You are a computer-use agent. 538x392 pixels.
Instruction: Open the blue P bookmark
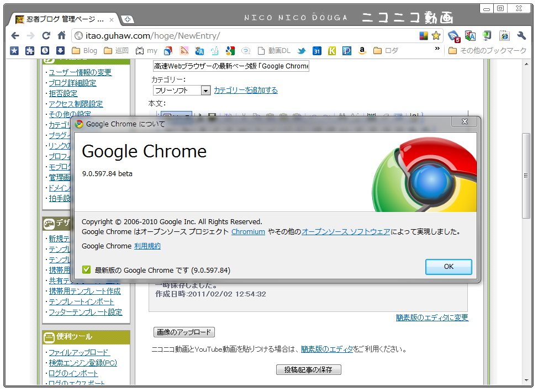tap(347, 51)
